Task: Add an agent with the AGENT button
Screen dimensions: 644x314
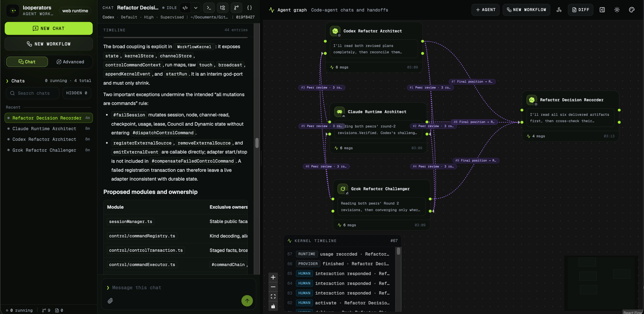Action: (x=485, y=10)
